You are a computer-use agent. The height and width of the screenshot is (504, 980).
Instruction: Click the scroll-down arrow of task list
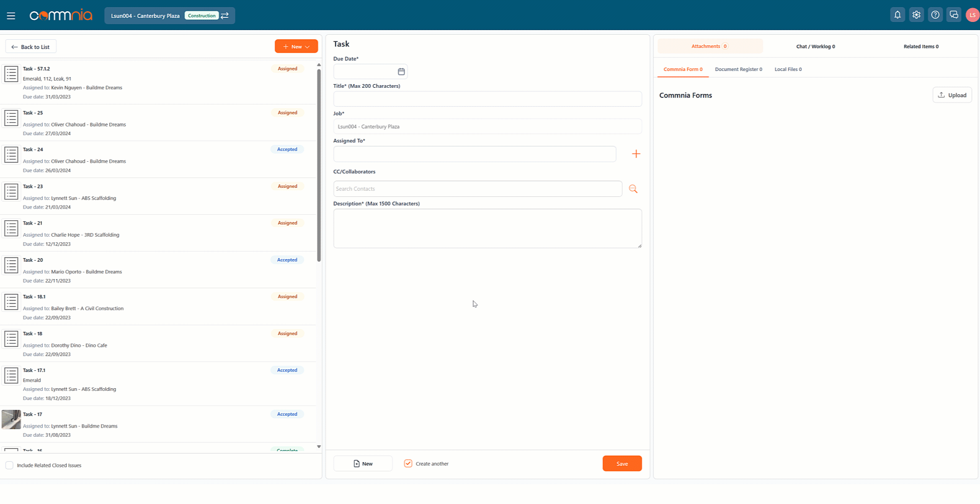tap(319, 446)
